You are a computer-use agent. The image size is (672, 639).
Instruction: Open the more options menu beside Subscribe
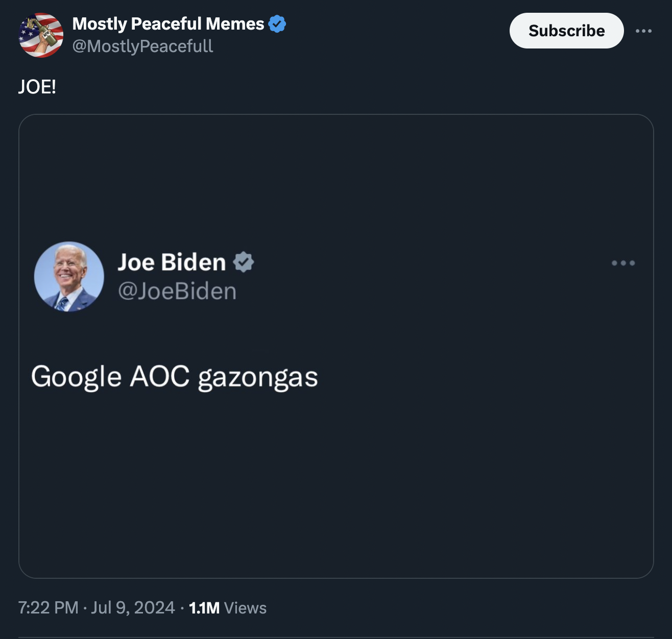643,31
